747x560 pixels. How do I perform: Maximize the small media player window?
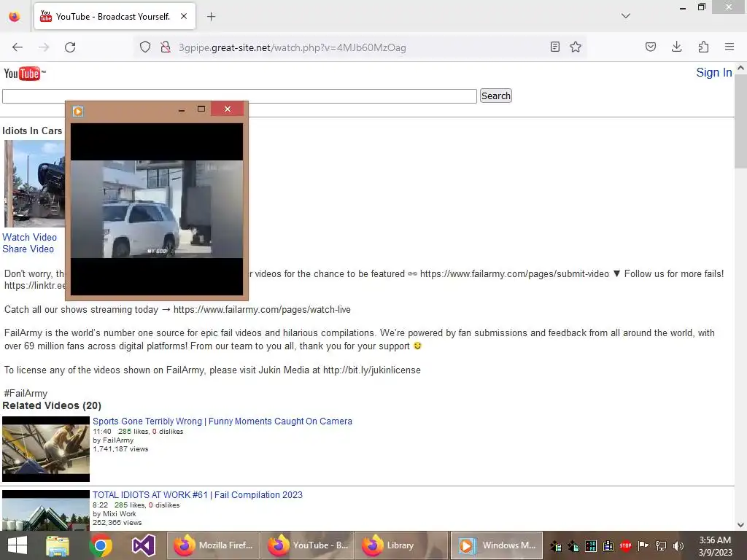click(x=201, y=109)
